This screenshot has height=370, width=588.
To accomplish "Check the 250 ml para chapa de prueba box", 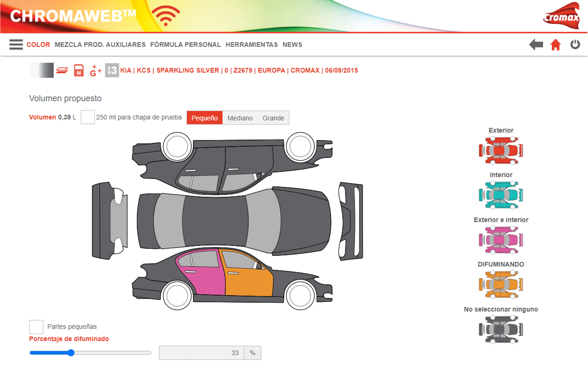I will click(87, 117).
